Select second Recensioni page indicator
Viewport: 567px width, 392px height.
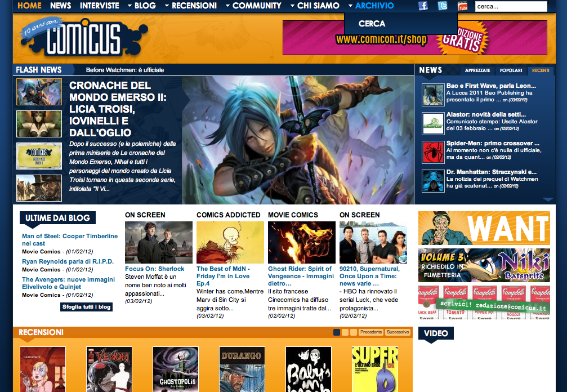[345, 332]
